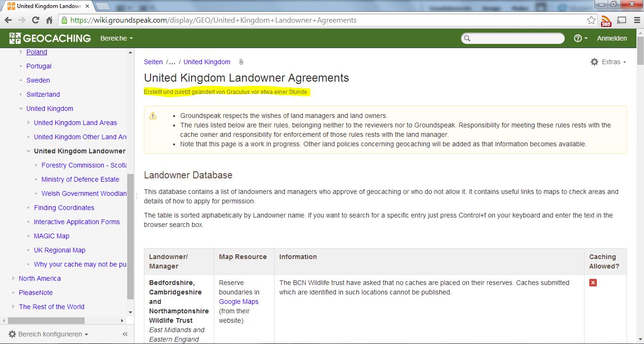644x344 pixels.
Task: Open Bereich konfigurieren menu
Action: [x=49, y=334]
